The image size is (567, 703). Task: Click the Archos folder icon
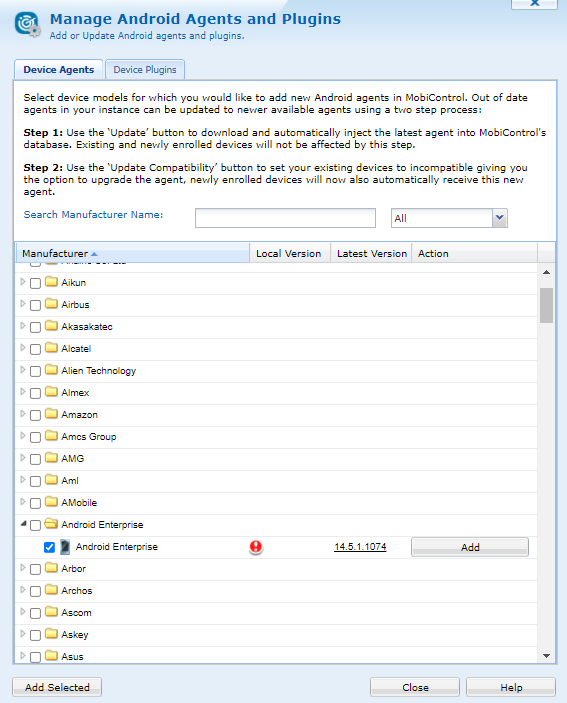pos(52,590)
